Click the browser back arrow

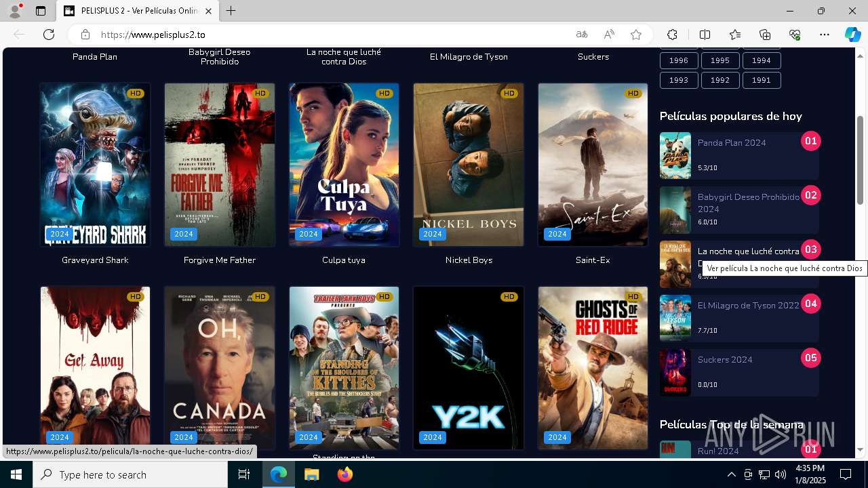[x=19, y=35]
